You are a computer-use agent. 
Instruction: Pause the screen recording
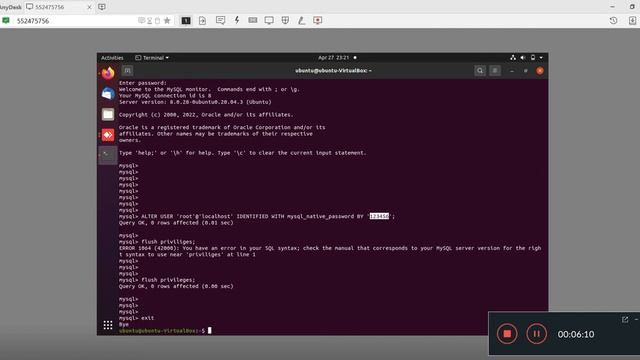536,334
